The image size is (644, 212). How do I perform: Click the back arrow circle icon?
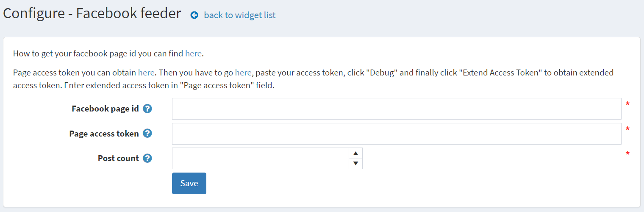tap(194, 15)
